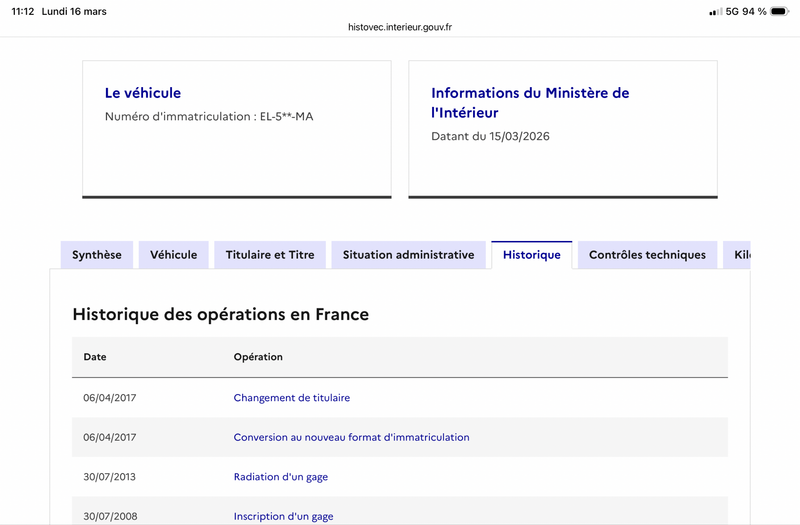800x525 pixels.
Task: Tap the battery icon in status bar
Action: (x=780, y=12)
